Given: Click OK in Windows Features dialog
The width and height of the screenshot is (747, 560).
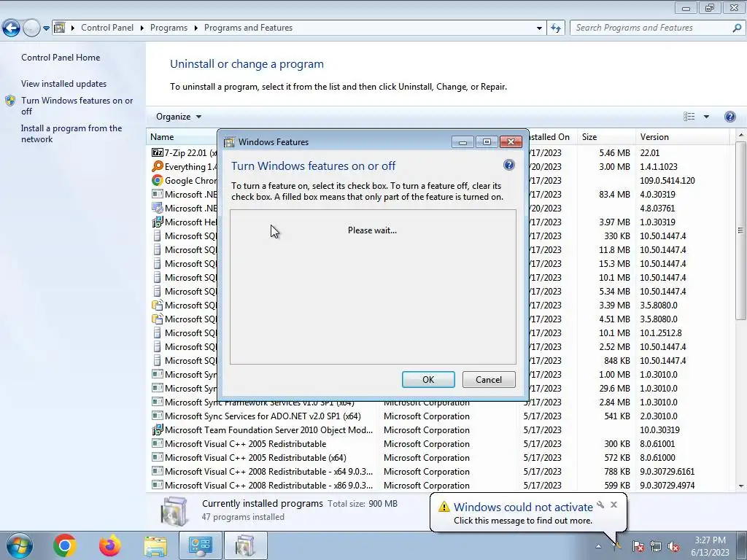Looking at the screenshot, I should point(428,379).
